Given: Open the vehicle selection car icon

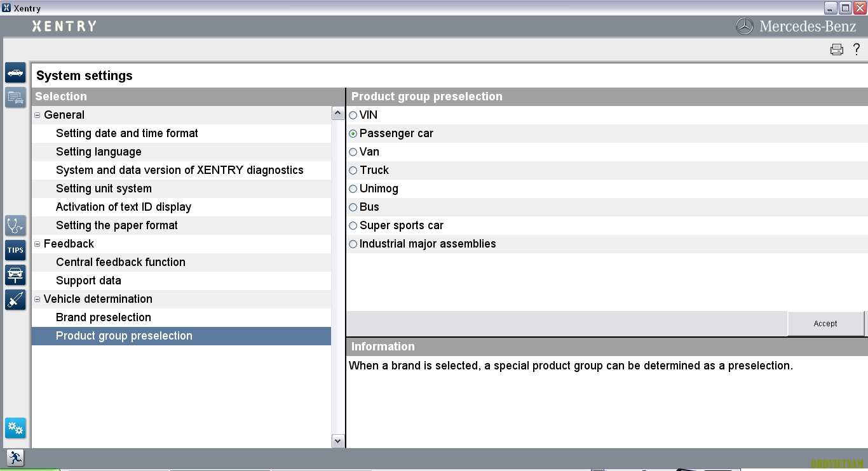Looking at the screenshot, I should 15,72.
